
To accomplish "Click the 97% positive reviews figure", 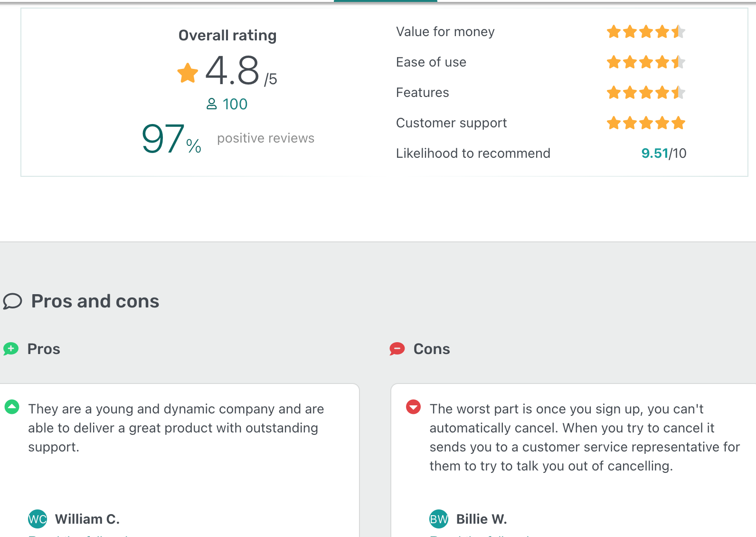I will (x=172, y=139).
